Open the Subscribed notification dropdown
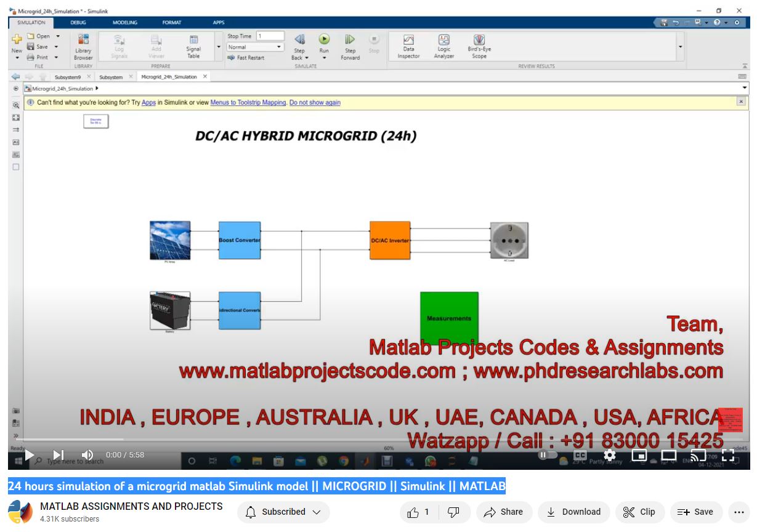 point(283,512)
